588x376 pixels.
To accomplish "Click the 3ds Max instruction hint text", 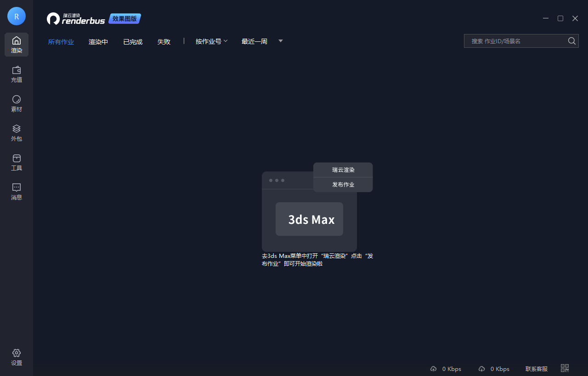I will (x=317, y=260).
